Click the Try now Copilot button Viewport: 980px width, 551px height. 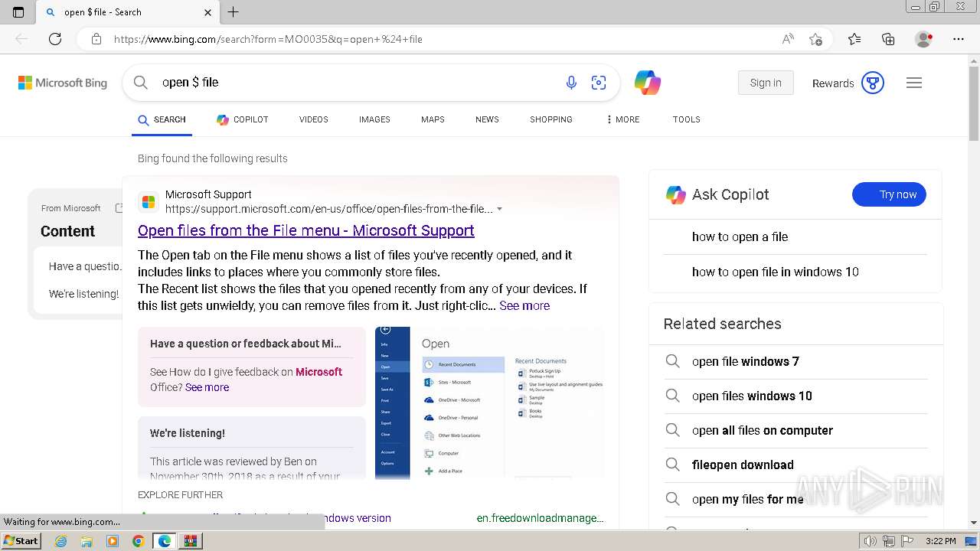coord(889,194)
